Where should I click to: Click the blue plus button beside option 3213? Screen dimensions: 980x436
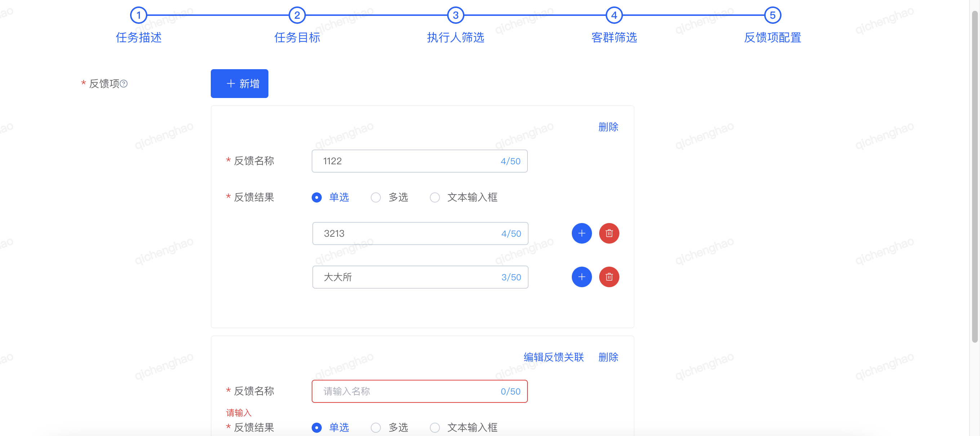pos(581,233)
